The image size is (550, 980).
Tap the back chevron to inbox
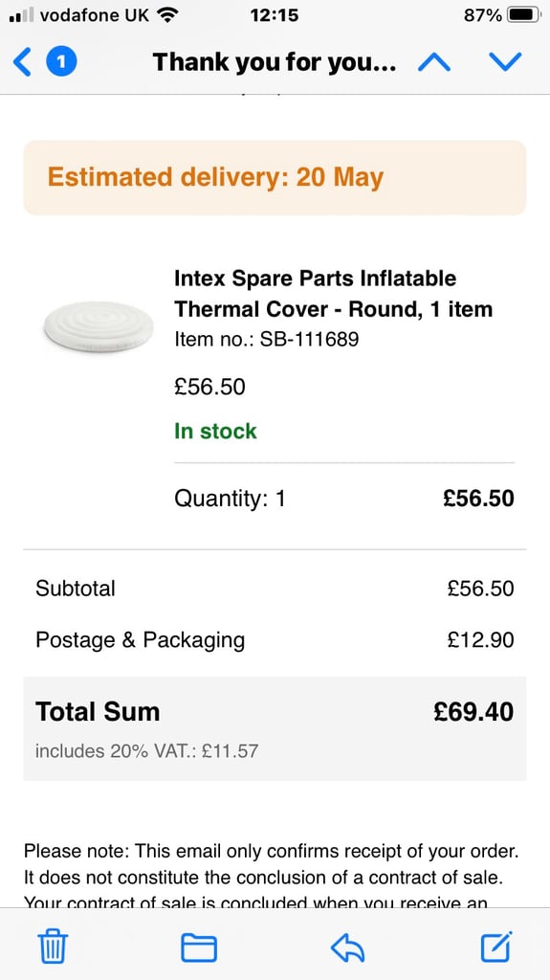click(x=22, y=62)
